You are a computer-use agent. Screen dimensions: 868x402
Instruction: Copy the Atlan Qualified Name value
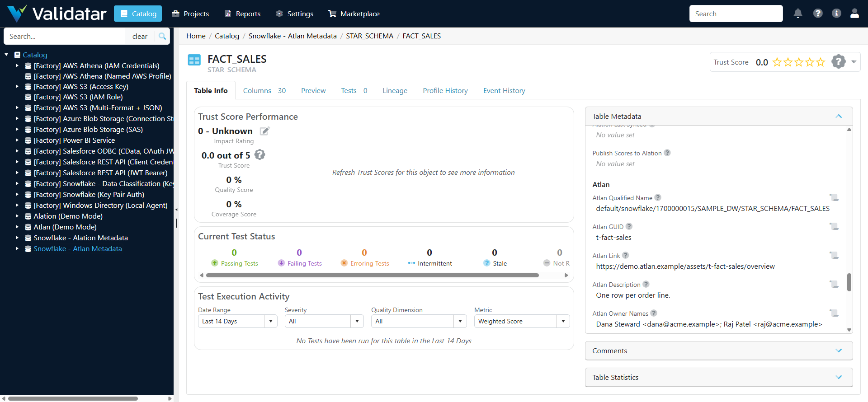(834, 197)
